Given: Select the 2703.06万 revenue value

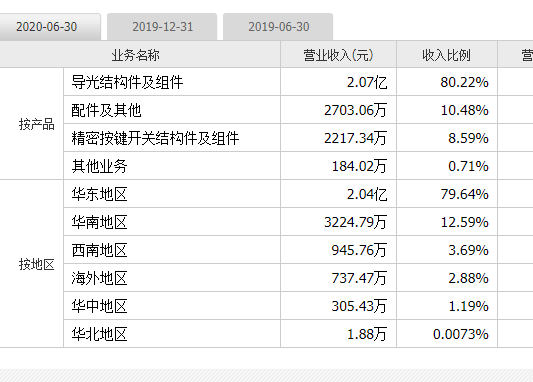Looking at the screenshot, I should (356, 110).
